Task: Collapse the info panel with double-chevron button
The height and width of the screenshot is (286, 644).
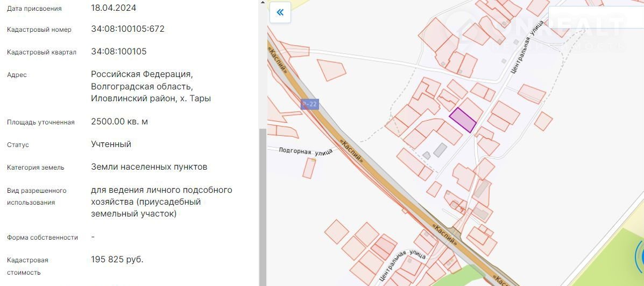Action: [x=280, y=12]
